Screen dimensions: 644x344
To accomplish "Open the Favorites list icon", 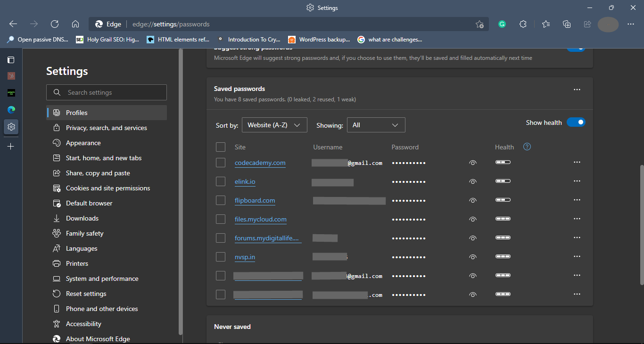I will click(x=546, y=24).
